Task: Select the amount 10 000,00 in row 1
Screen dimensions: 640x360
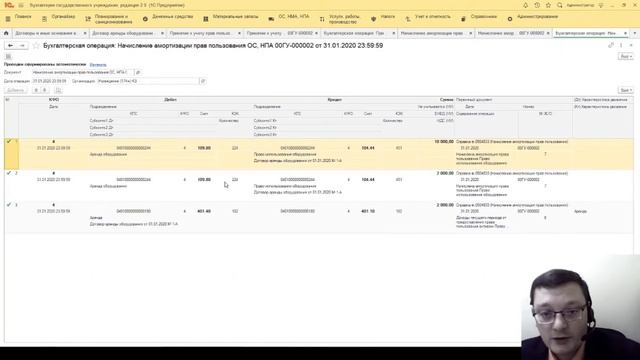Action: click(x=444, y=142)
